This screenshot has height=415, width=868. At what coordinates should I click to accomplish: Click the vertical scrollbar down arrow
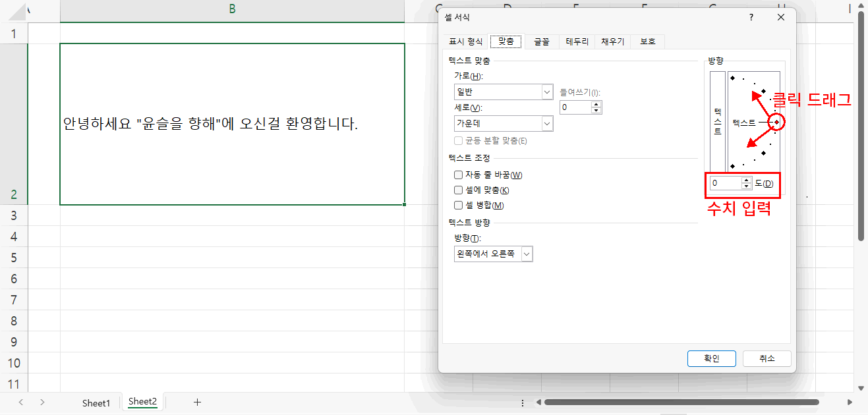861,388
